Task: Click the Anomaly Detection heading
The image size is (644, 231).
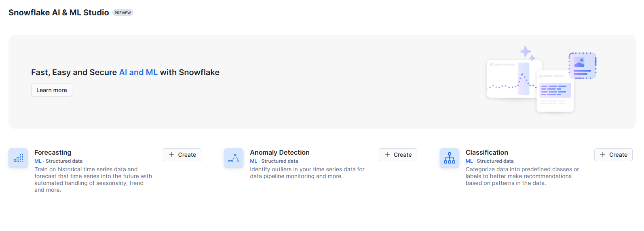Action: point(280,152)
